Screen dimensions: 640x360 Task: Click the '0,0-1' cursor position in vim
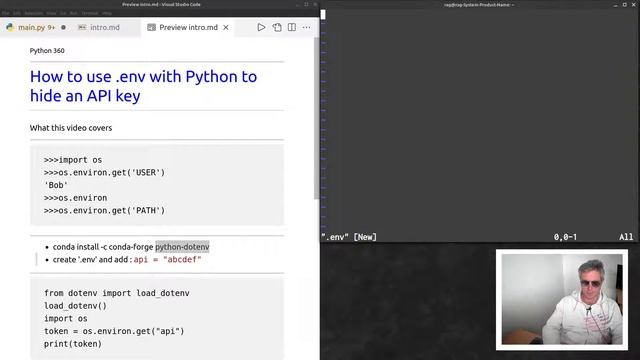(565, 237)
